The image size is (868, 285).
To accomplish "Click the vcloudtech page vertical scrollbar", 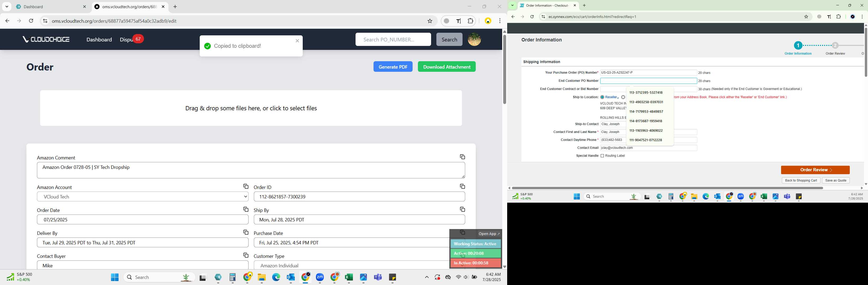I will click(x=505, y=69).
